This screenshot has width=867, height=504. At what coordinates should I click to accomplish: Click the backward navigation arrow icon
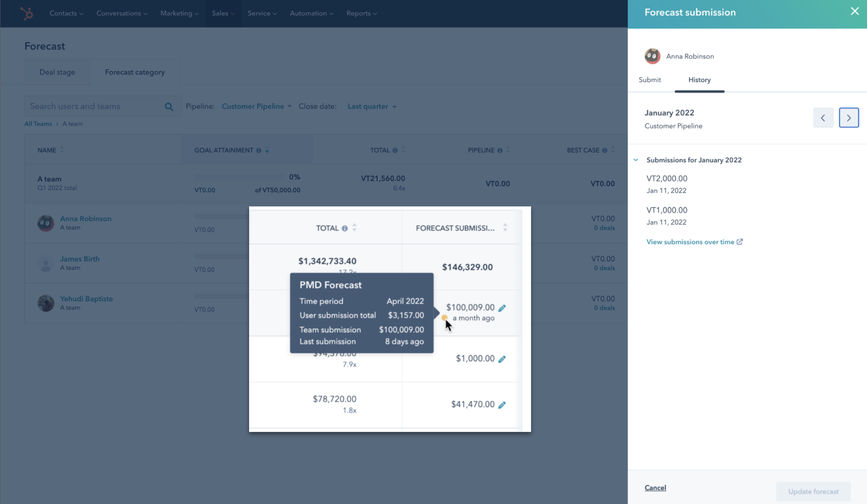point(823,117)
